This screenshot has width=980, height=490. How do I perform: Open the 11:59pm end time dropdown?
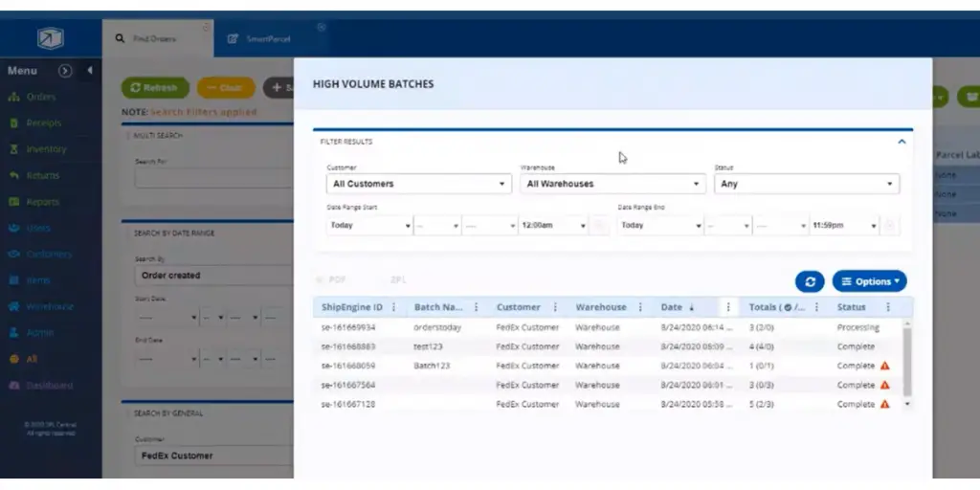pyautogui.click(x=844, y=225)
